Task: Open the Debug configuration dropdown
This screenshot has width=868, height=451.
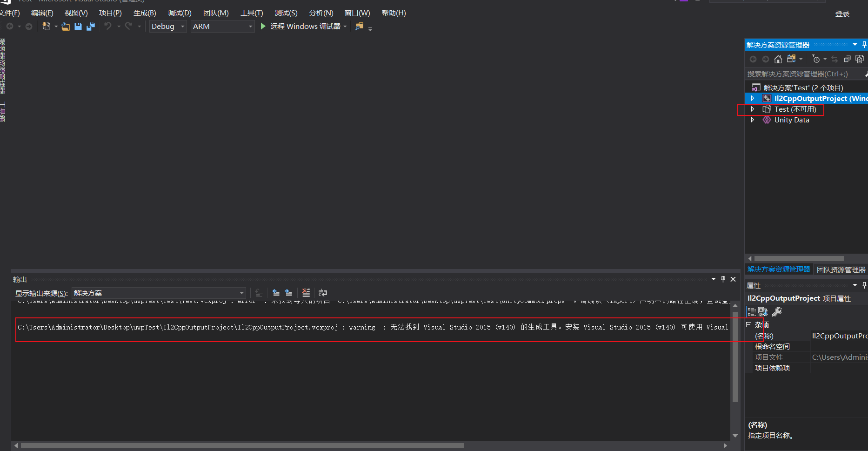Action: [x=167, y=27]
